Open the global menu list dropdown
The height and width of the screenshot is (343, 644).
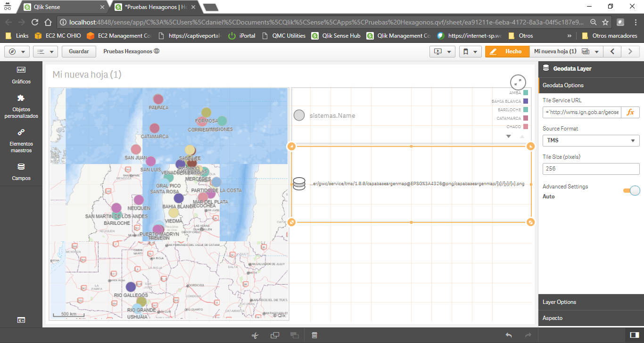pyautogui.click(x=46, y=51)
